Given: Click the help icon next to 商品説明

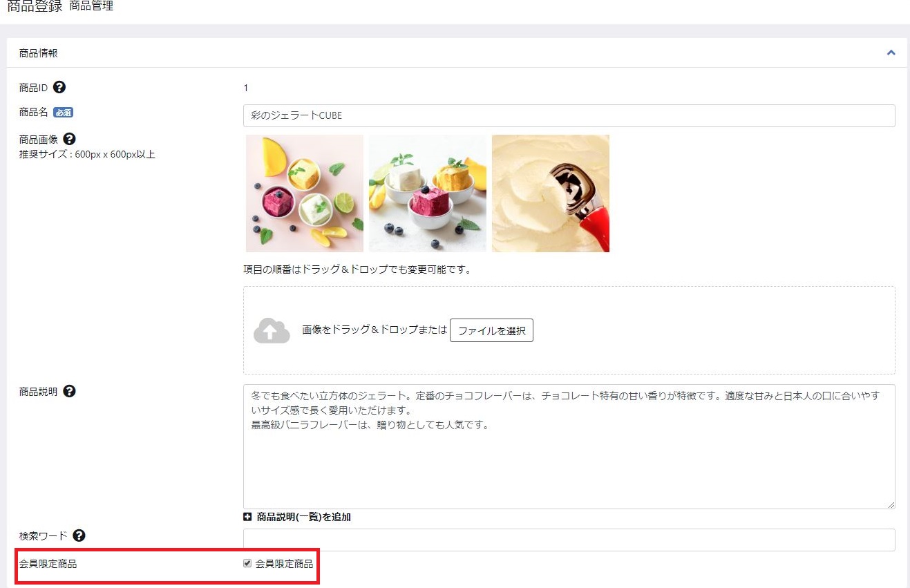Looking at the screenshot, I should [x=69, y=391].
